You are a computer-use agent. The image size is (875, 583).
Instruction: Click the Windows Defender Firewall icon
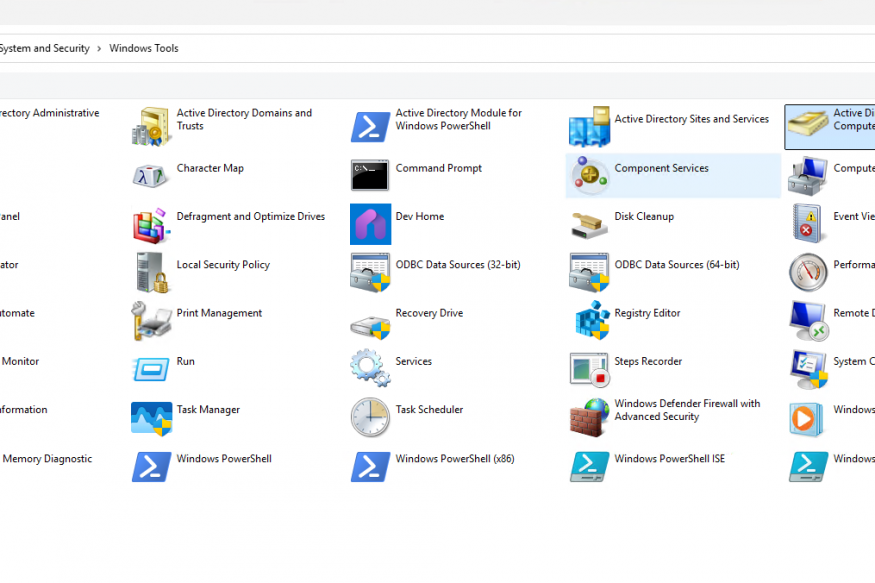click(x=589, y=417)
